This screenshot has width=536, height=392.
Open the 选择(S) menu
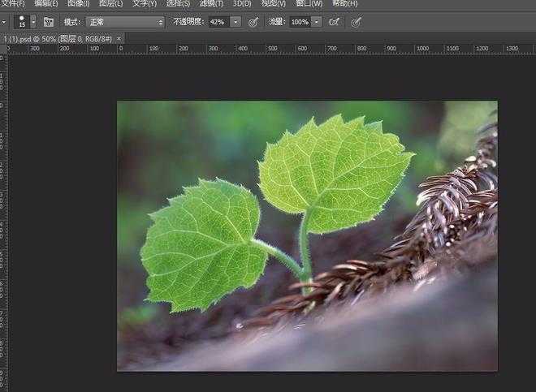[178, 4]
